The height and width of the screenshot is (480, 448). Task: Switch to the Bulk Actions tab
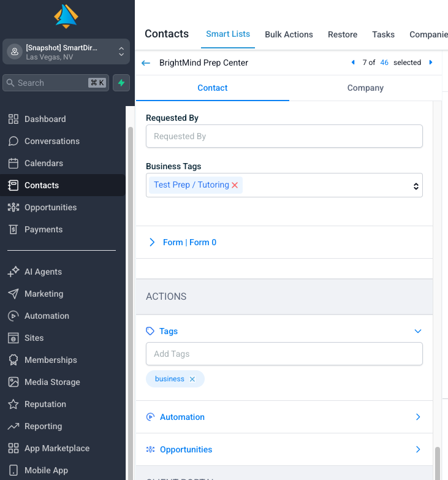[x=289, y=34]
